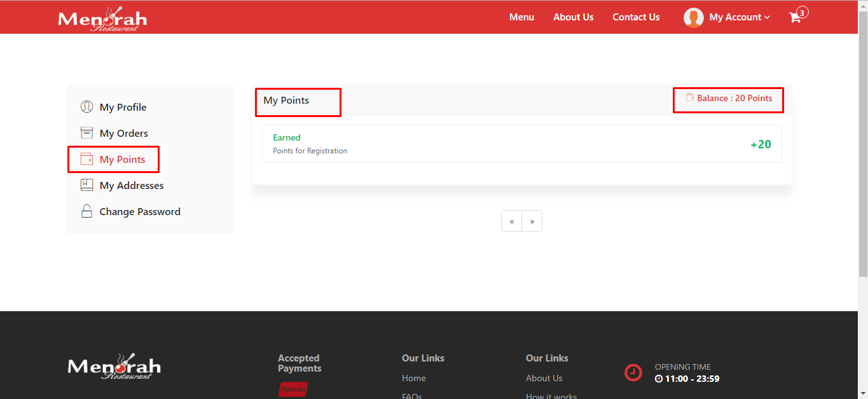This screenshot has height=399, width=868.
Task: Go to previous page of points
Action: [511, 221]
